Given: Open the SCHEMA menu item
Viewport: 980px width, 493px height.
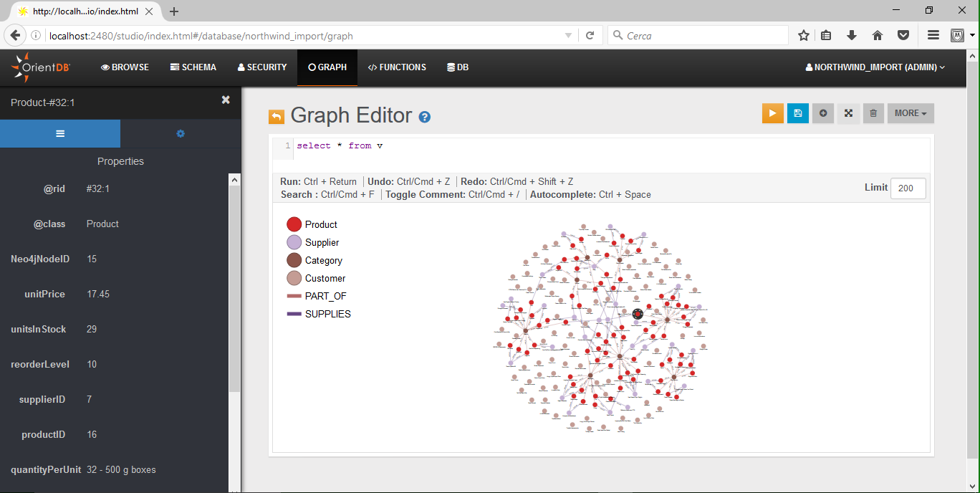Looking at the screenshot, I should click(193, 67).
